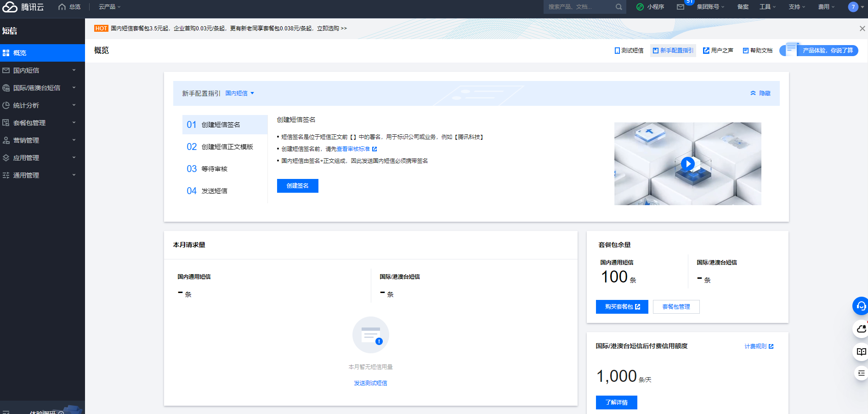
Task: Click the 帮助文档 document icon
Action: (x=746, y=51)
